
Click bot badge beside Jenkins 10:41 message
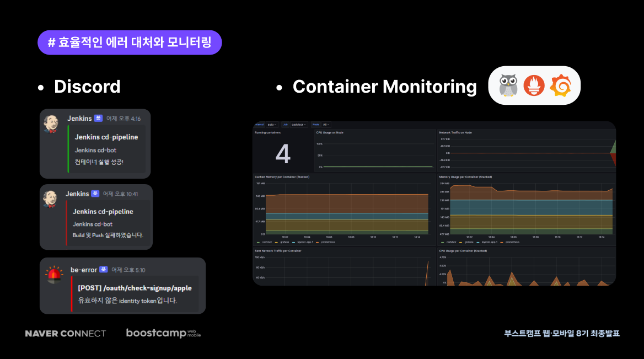click(x=95, y=194)
